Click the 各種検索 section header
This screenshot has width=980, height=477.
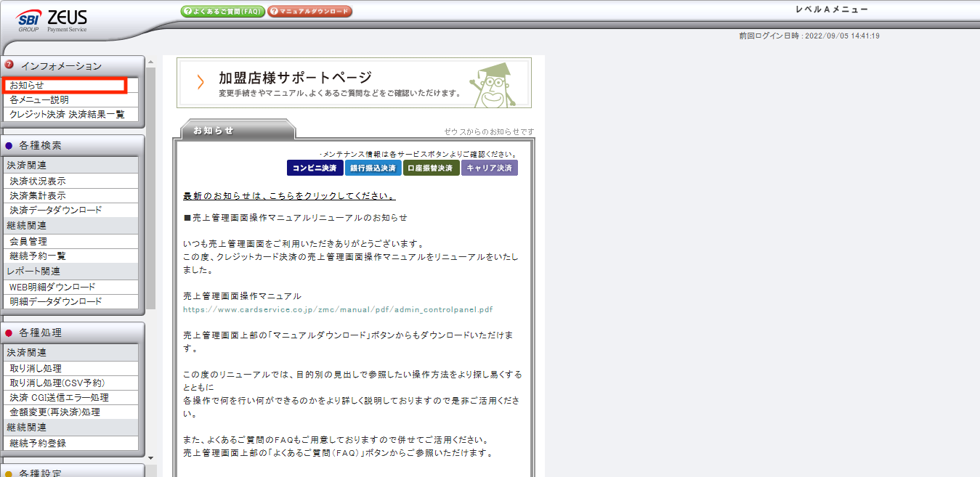tap(73, 145)
